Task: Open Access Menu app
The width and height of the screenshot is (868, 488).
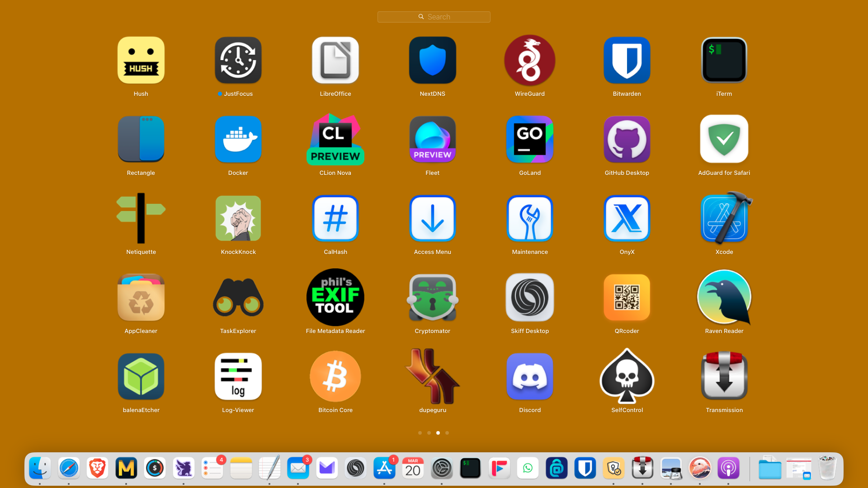Action: 433,218
